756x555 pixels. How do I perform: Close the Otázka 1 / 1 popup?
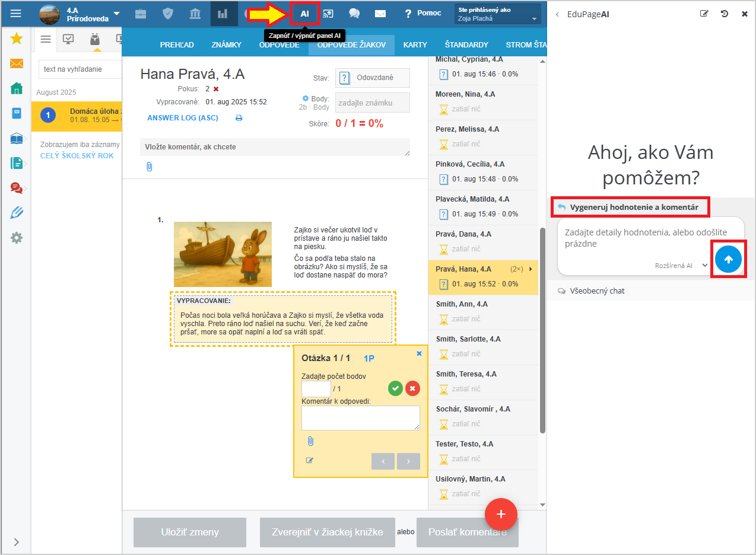click(419, 353)
